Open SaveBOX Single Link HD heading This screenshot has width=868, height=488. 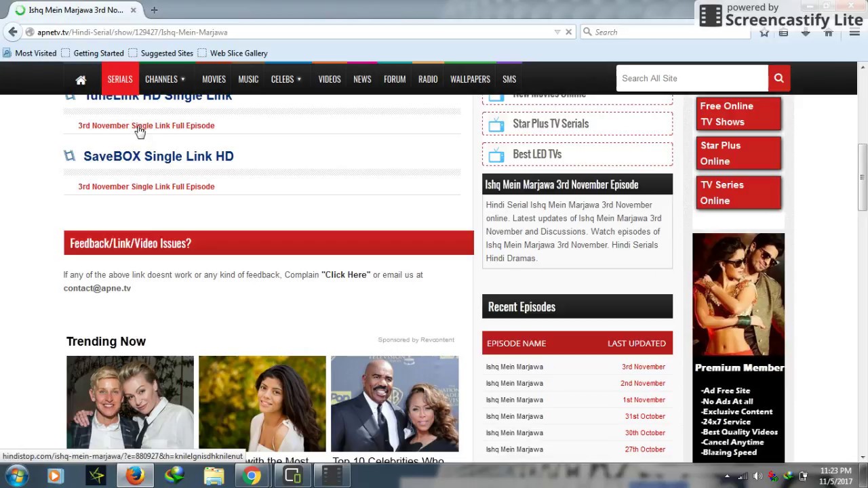(x=159, y=156)
